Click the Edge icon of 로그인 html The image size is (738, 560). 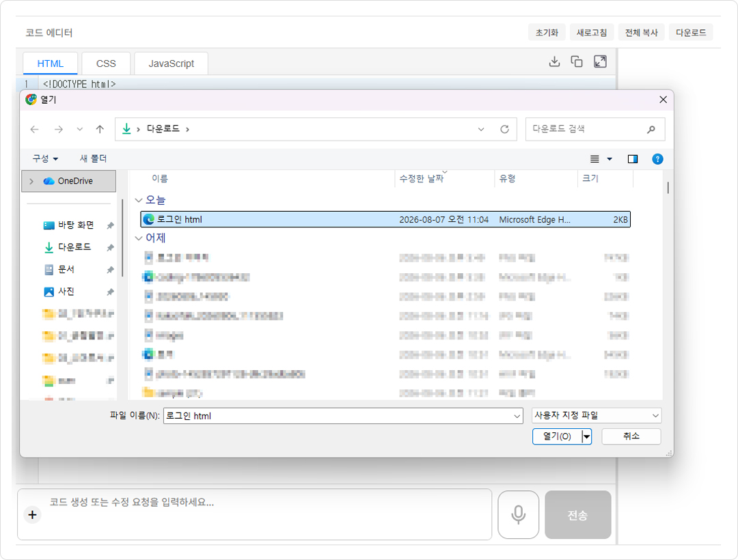149,220
